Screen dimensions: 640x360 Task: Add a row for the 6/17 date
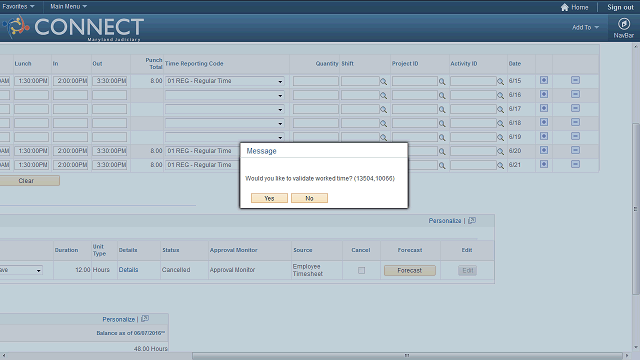544,108
